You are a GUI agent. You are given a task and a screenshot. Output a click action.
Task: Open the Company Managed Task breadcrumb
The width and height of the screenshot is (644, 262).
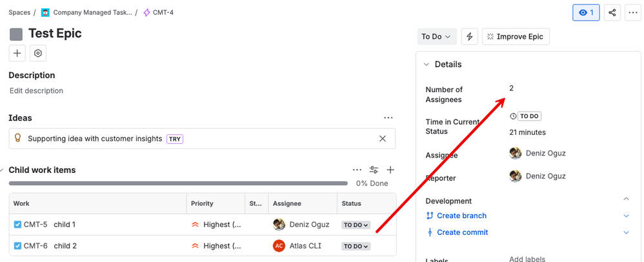pos(86,12)
